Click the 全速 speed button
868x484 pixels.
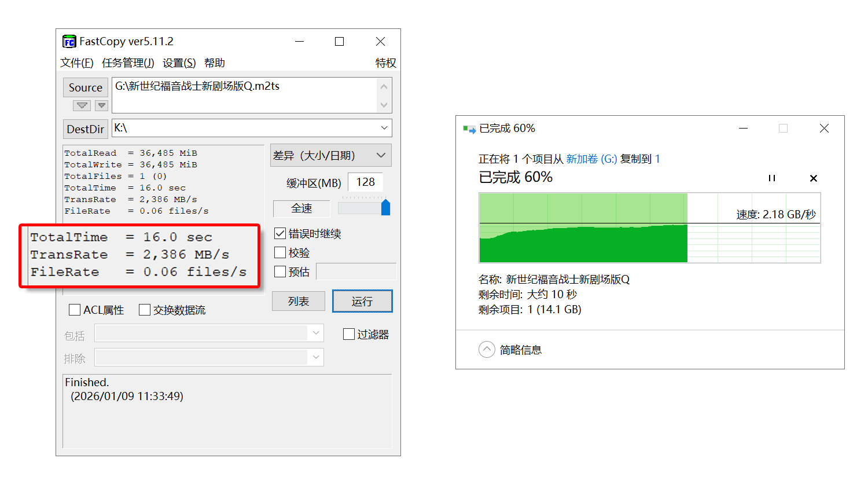301,208
